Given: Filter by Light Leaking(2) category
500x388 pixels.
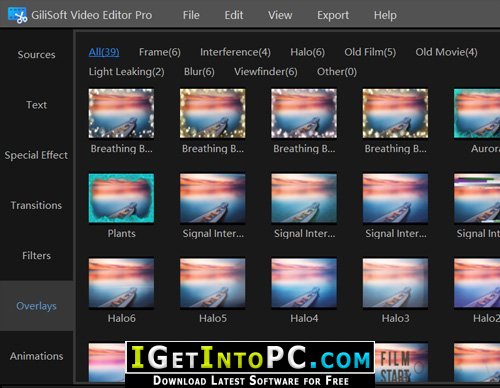Looking at the screenshot, I should tap(126, 72).
